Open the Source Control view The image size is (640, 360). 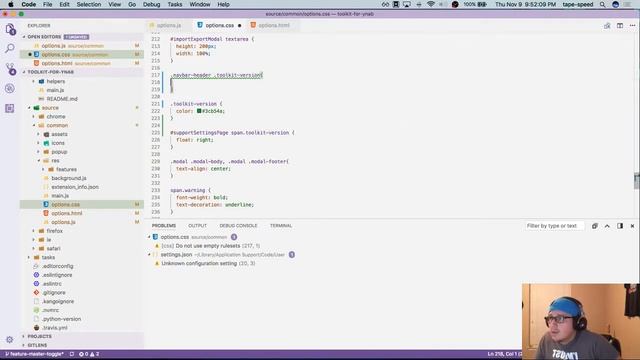(10, 69)
